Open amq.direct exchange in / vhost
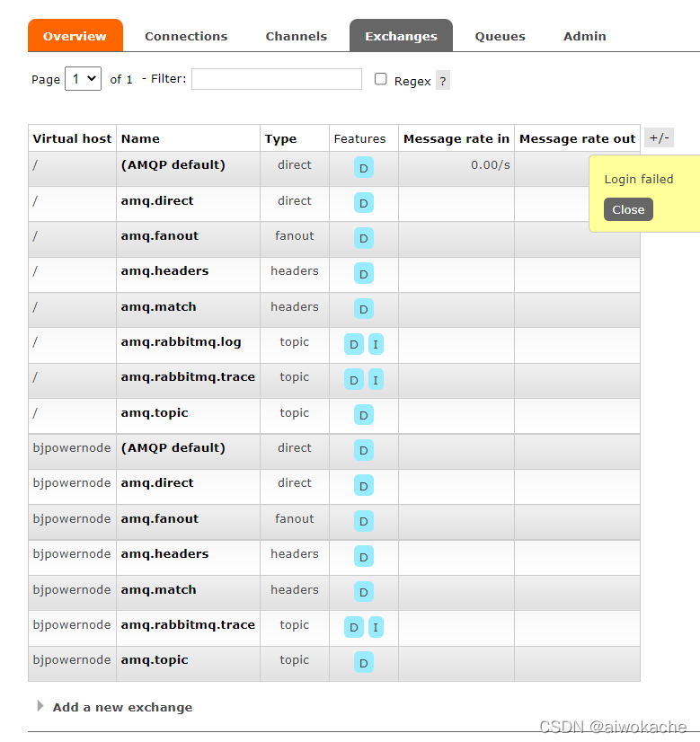Image resolution: width=700 pixels, height=742 pixels. click(157, 200)
